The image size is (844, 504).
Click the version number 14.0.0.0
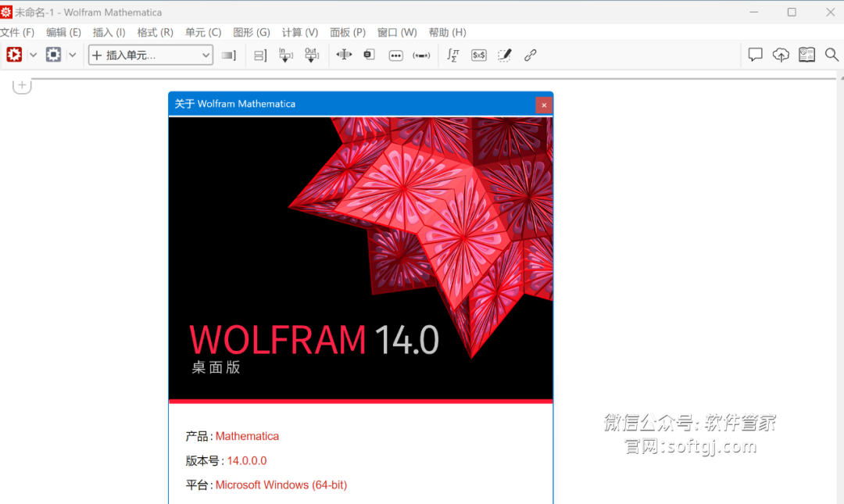coord(246,460)
